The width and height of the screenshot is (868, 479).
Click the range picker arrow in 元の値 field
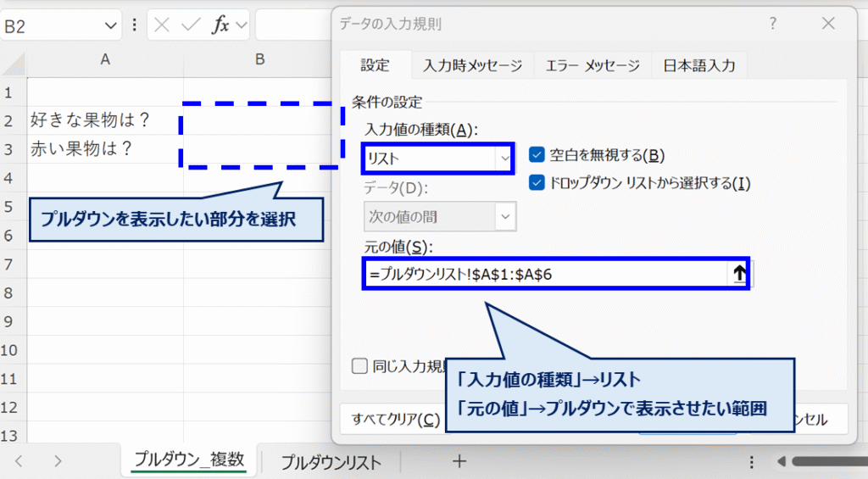[x=738, y=274]
